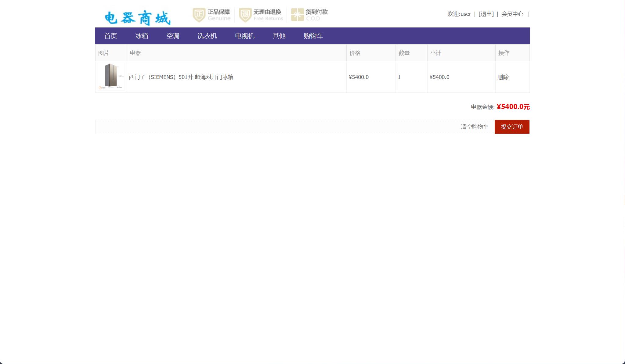Screen dimensions: 625x364
Task: Open the 空调 air conditioner category
Action: pos(173,36)
